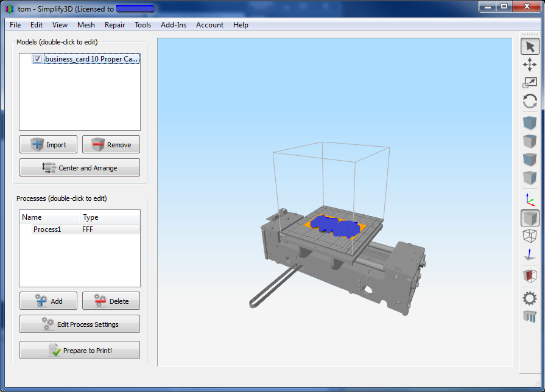545x392 pixels.
Task: Click the Import model button
Action: click(48, 145)
